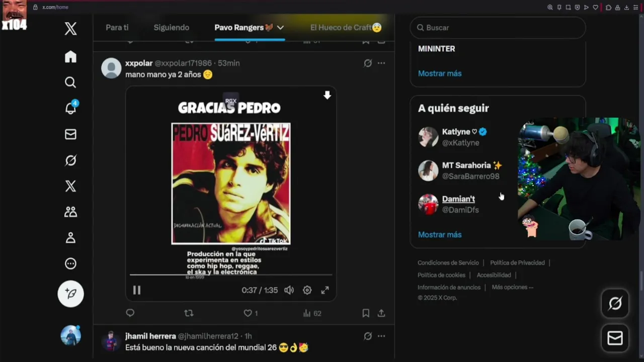This screenshot has width=644, height=362.
Task: Click the browser zoom magnifier icon
Action: pos(550,7)
